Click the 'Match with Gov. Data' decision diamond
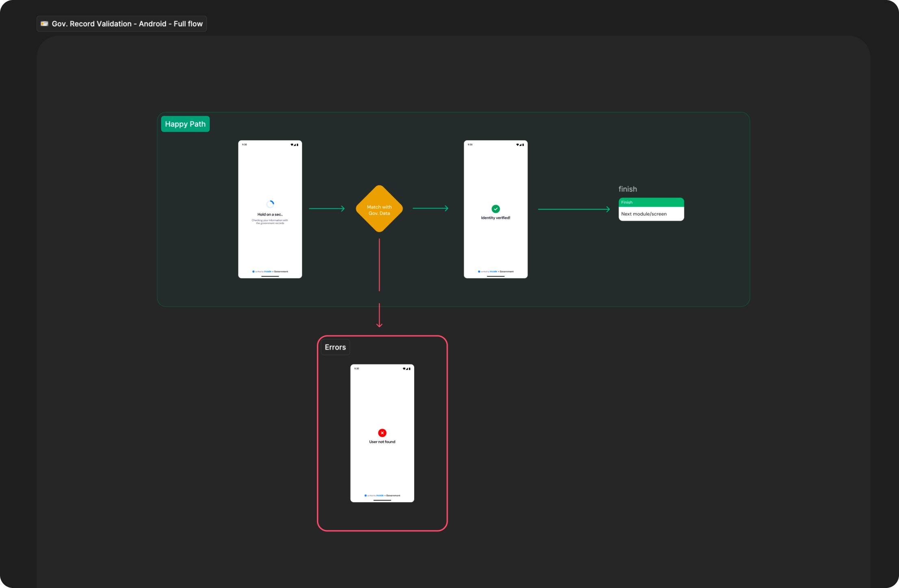The image size is (899, 588). point(379,209)
